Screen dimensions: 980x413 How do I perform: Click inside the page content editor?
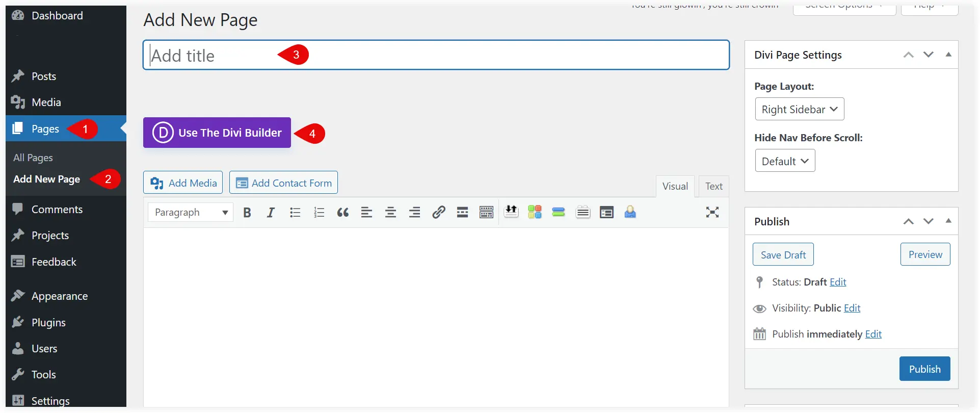pyautogui.click(x=436, y=317)
